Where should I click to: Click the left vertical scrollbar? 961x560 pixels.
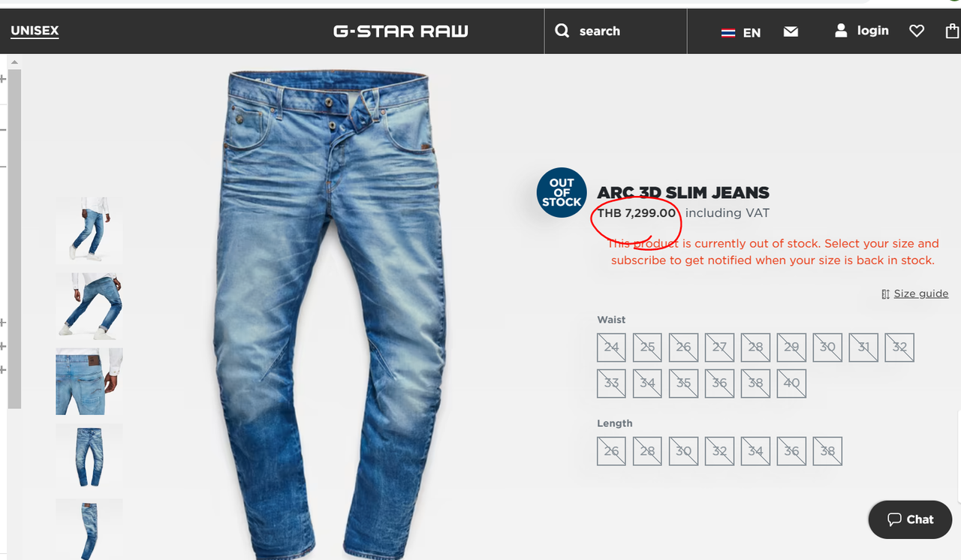(x=14, y=239)
